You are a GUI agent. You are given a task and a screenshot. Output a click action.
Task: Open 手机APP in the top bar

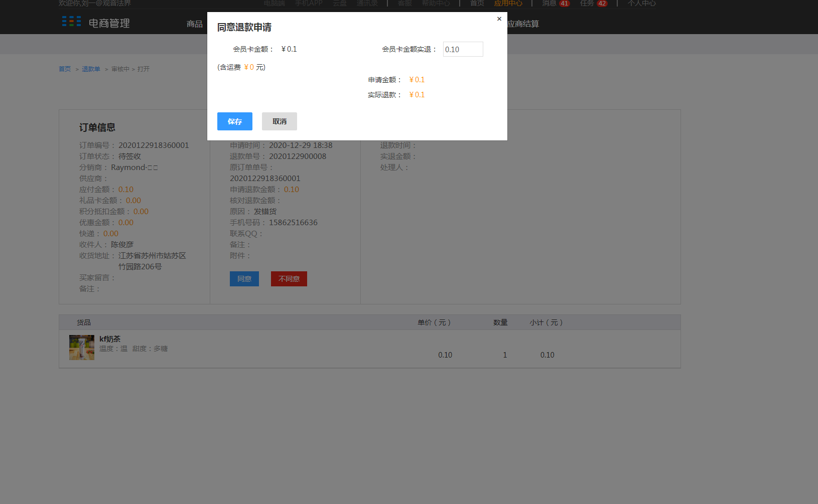[x=309, y=3]
